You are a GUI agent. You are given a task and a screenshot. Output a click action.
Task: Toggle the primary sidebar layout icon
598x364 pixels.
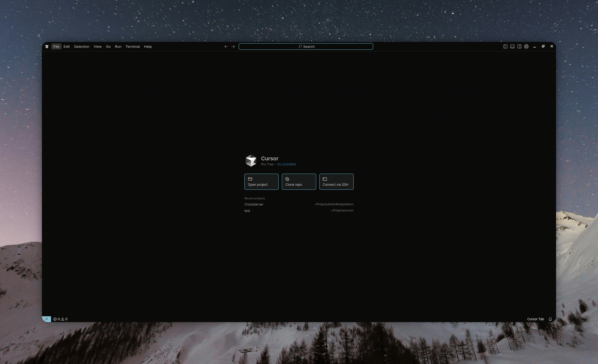click(x=505, y=46)
